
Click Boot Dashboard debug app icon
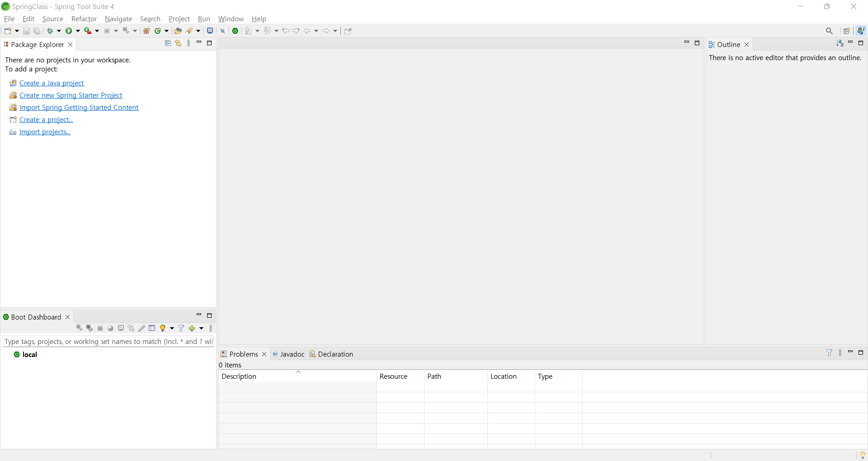(90, 328)
